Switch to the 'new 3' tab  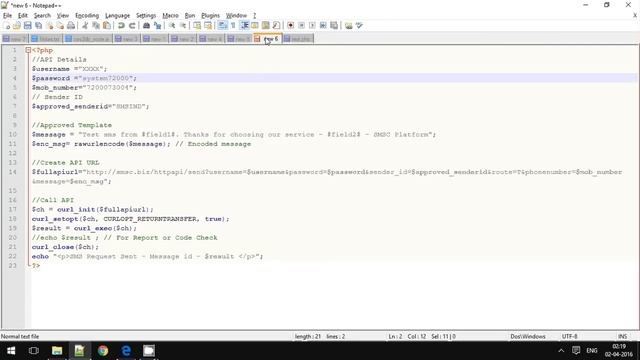tap(127, 39)
